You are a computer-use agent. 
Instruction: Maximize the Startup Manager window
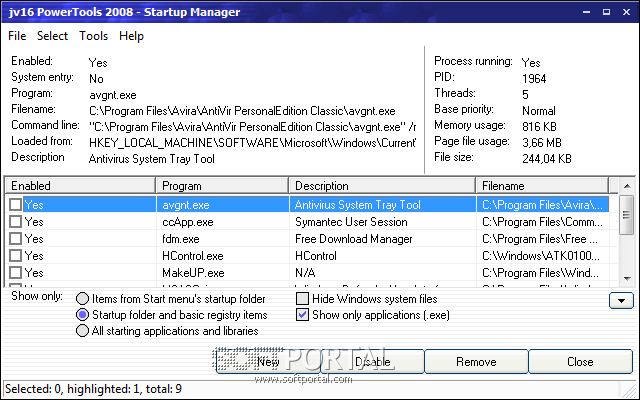607,12
